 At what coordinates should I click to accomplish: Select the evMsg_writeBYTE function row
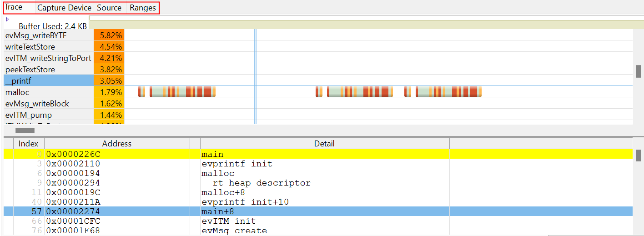tap(36, 35)
